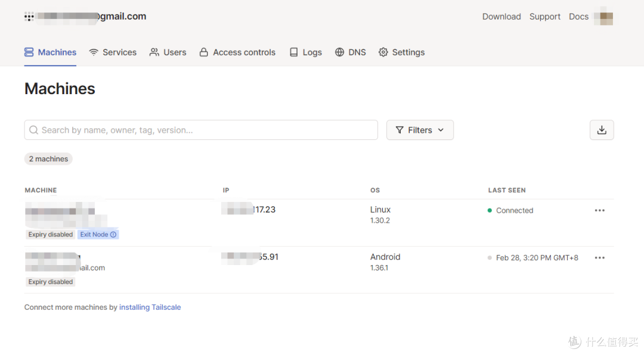View the Logs tab
Image resolution: width=644 pixels, height=355 pixels.
(x=305, y=52)
